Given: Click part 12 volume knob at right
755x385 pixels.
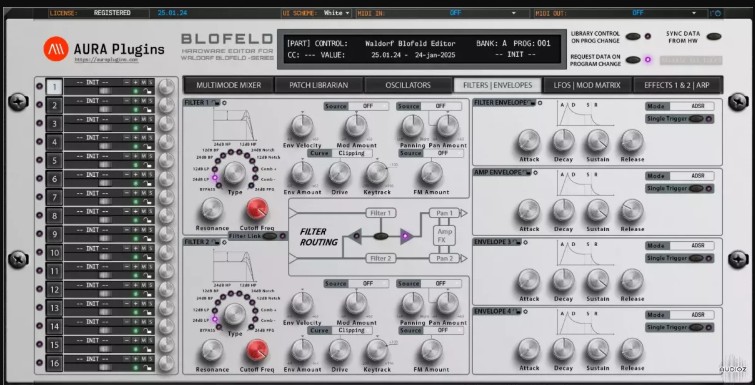Looking at the screenshot, I should point(166,289).
